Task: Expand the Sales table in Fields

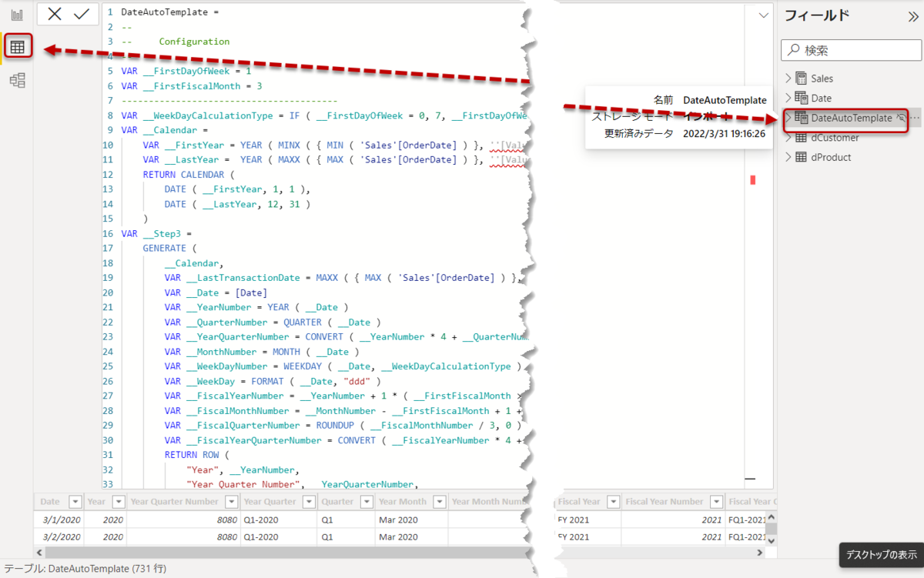Action: pos(788,79)
